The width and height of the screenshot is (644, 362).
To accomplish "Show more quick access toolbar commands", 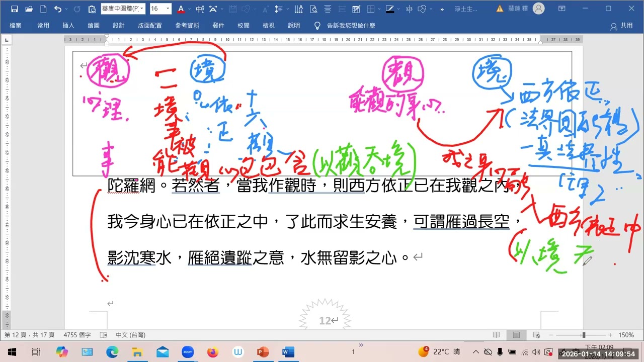I will coord(442,9).
